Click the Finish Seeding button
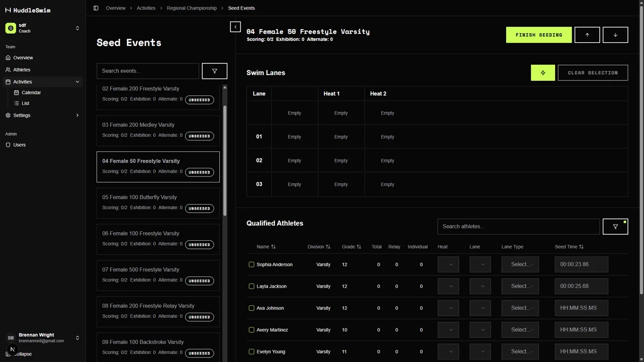 click(538, 35)
